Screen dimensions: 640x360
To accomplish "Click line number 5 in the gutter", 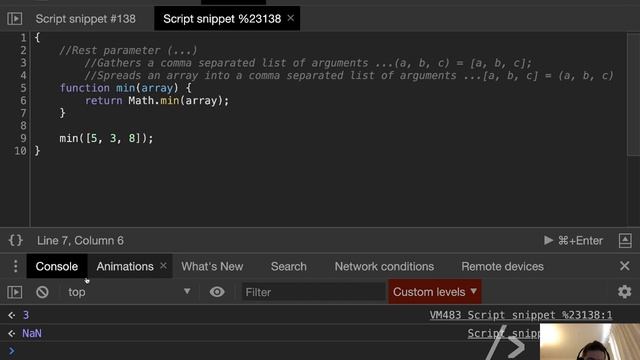I will [x=23, y=88].
